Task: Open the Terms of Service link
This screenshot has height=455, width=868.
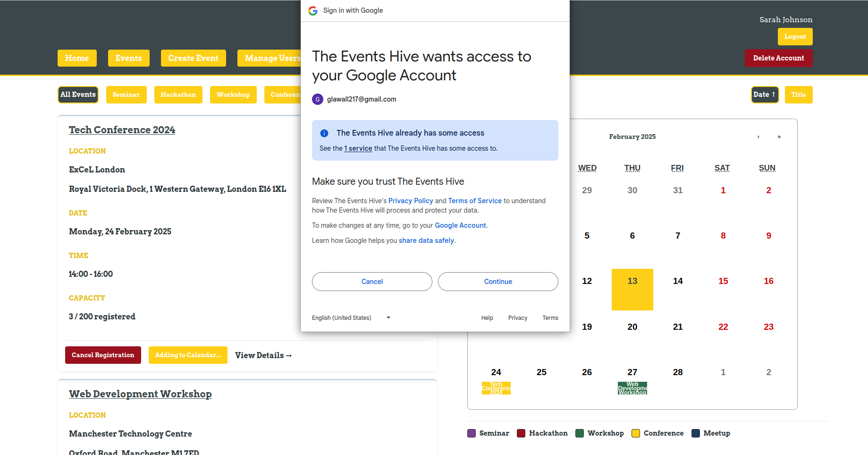Action: tap(475, 201)
